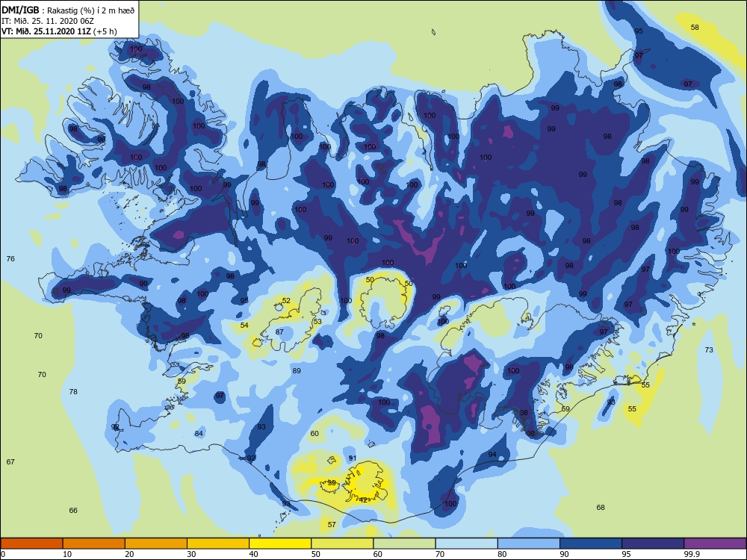
Task: Pick the 50–60 pale yellow legend swatch
Action: (342, 544)
